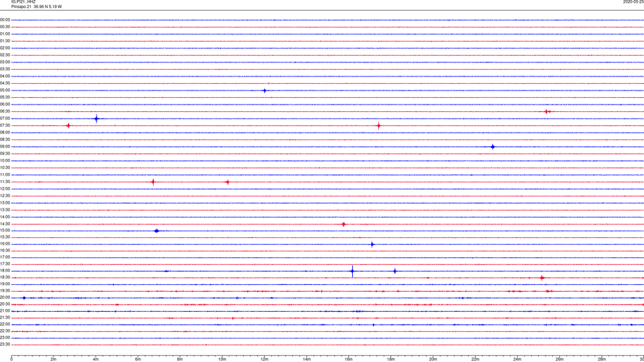This screenshot has width=644, height=362.
Task: Pick the 07:30 trace spike near 3 minutes
Action: pos(68,125)
